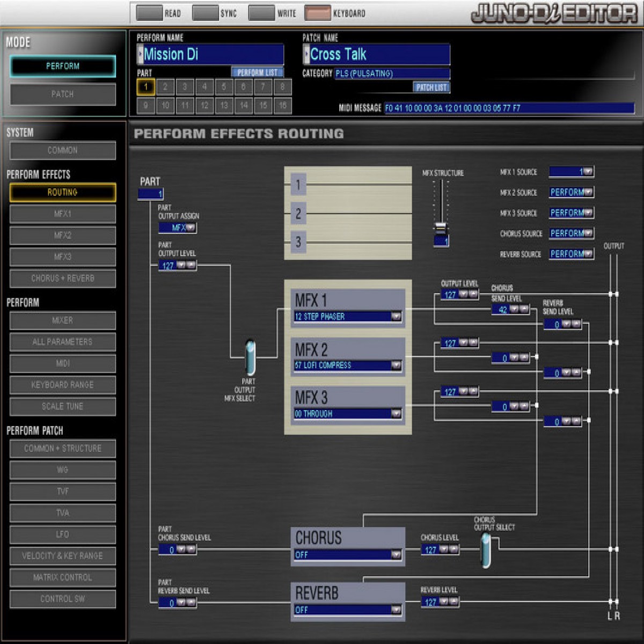This screenshot has height=644, width=644.
Task: Flip the Chorus Output Select switch
Action: click(486, 550)
